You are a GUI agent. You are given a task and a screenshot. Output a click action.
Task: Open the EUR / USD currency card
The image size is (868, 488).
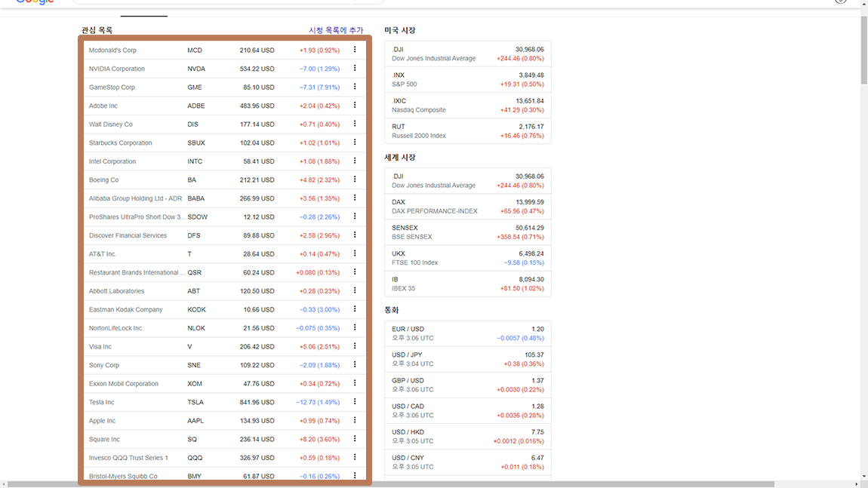(468, 333)
